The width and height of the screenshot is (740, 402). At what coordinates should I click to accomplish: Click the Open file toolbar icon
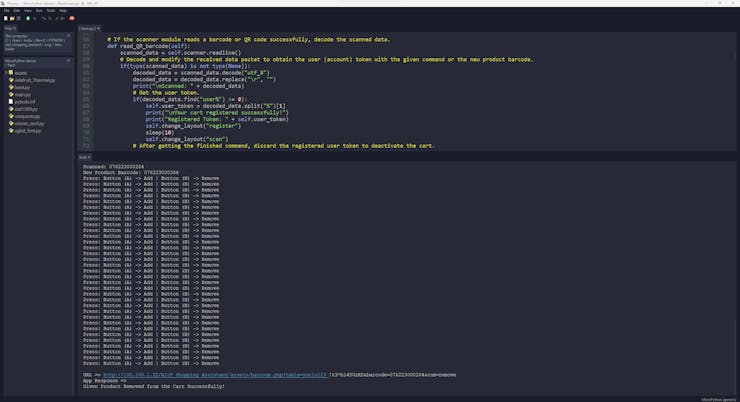(x=12, y=18)
